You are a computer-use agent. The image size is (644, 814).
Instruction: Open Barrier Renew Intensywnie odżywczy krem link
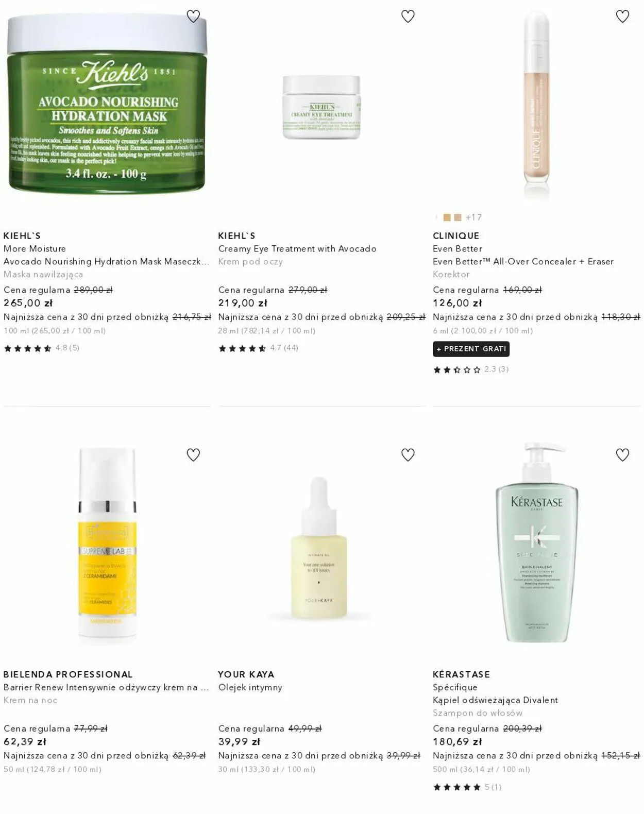pyautogui.click(x=106, y=687)
